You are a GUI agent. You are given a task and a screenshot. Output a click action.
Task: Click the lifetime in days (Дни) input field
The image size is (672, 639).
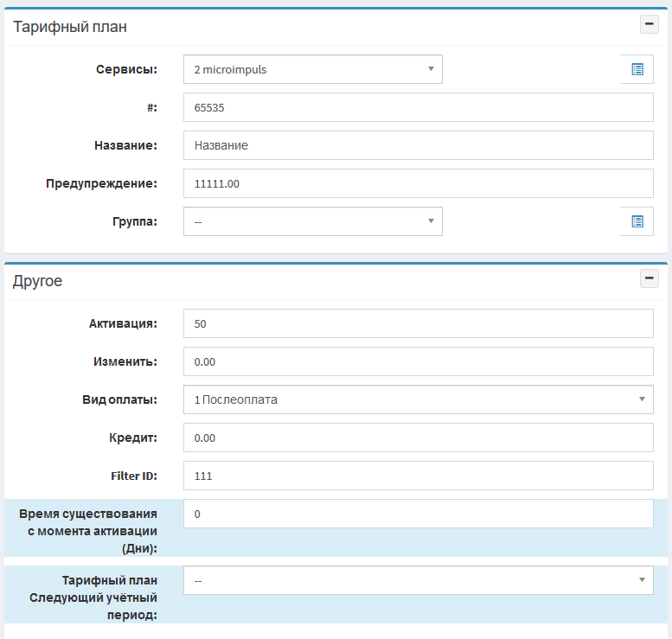pos(418,514)
